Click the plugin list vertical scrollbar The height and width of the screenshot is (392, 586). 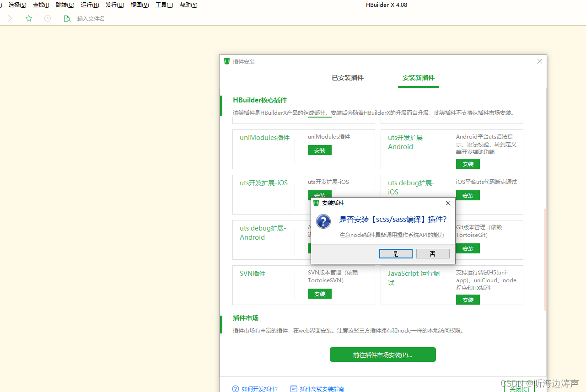click(x=545, y=259)
